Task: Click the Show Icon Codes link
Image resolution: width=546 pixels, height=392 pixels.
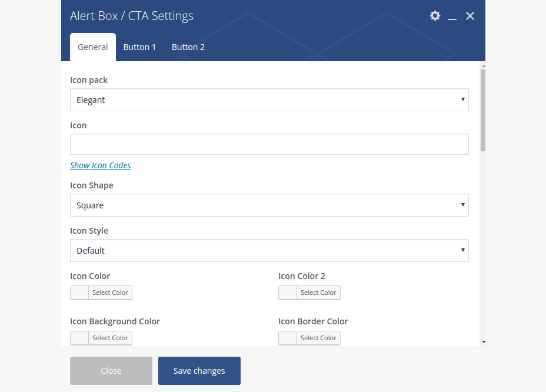Action: tap(100, 165)
